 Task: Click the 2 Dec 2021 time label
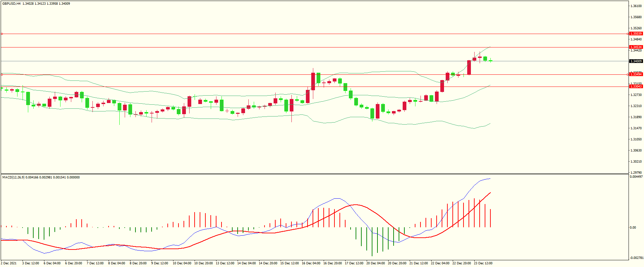(x=9, y=263)
